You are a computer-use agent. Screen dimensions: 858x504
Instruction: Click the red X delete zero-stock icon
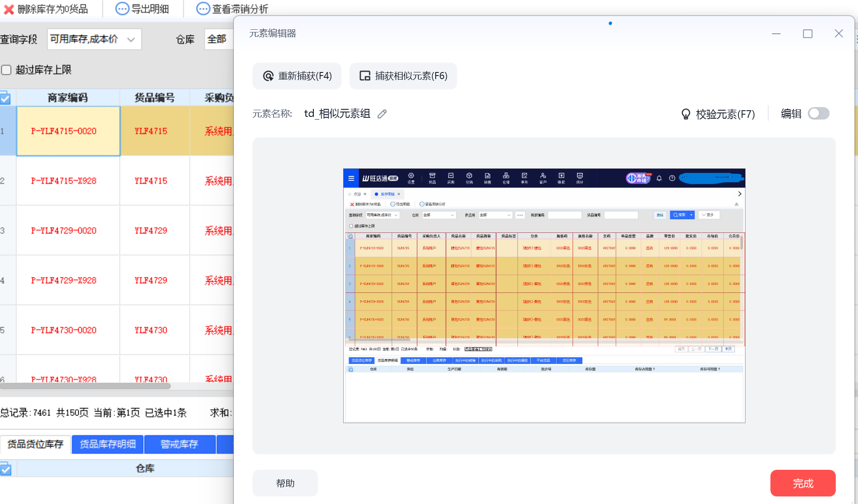[8, 9]
